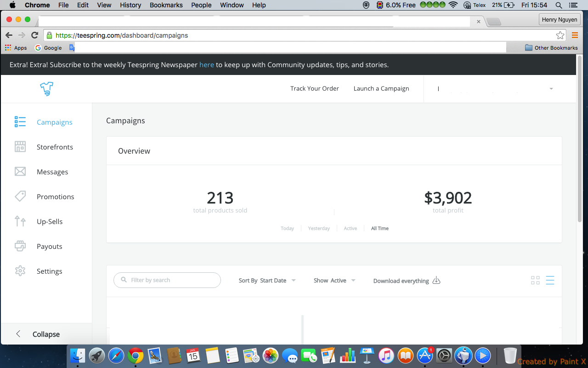Open the Sort By Start Date dropdown
Image resolution: width=588 pixels, height=368 pixels.
(267, 280)
